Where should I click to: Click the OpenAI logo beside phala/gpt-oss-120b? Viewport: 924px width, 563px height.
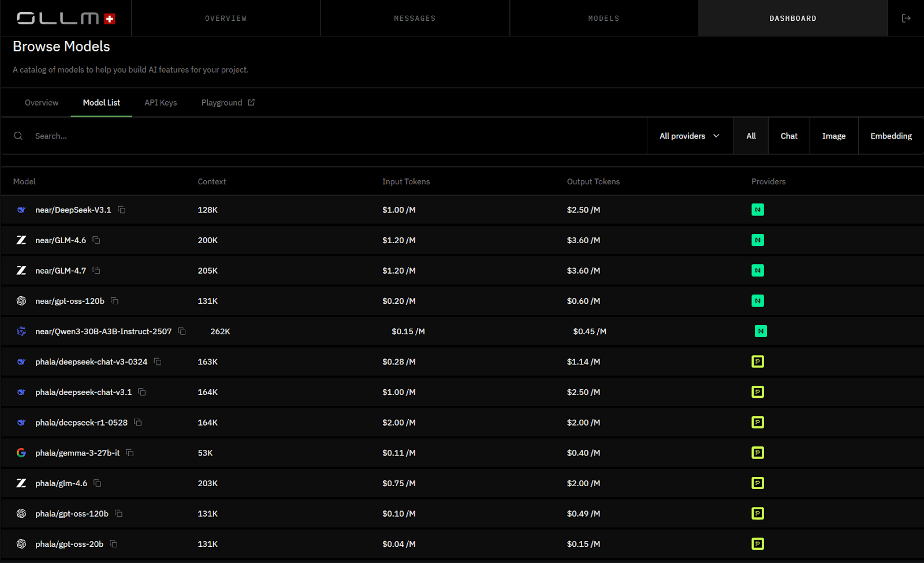click(x=21, y=513)
